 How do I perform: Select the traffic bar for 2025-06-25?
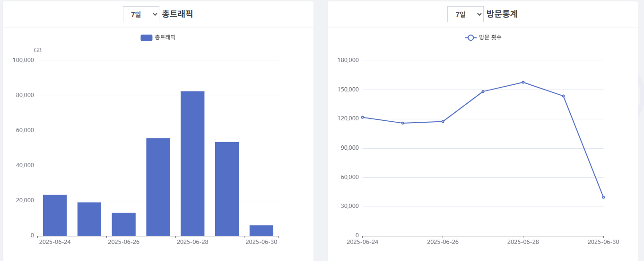[89, 219]
